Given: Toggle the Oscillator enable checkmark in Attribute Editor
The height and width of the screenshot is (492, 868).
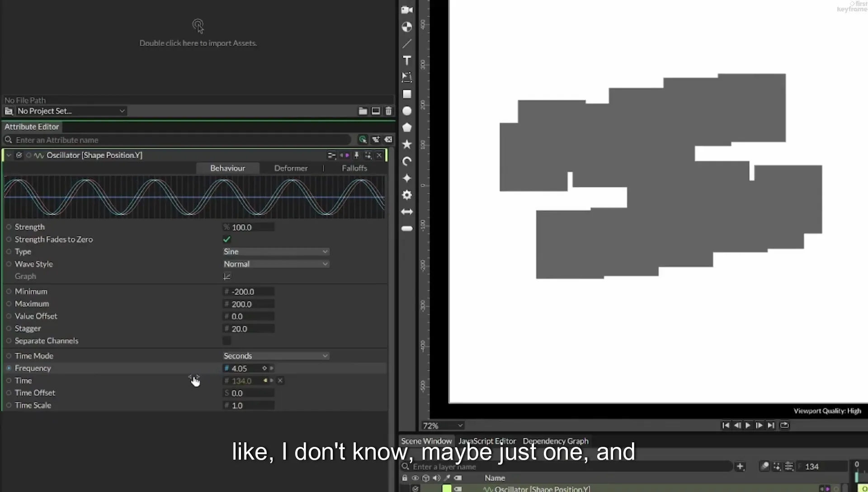Looking at the screenshot, I should click(x=19, y=155).
